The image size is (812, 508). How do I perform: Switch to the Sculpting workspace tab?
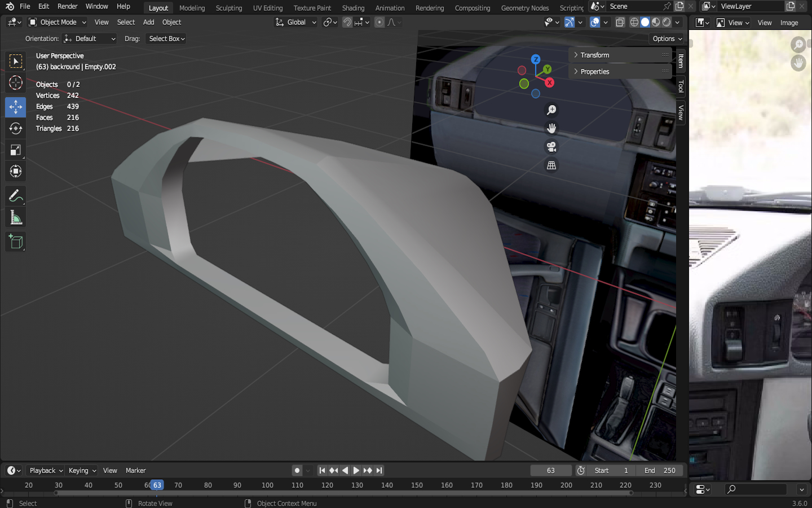click(228, 8)
